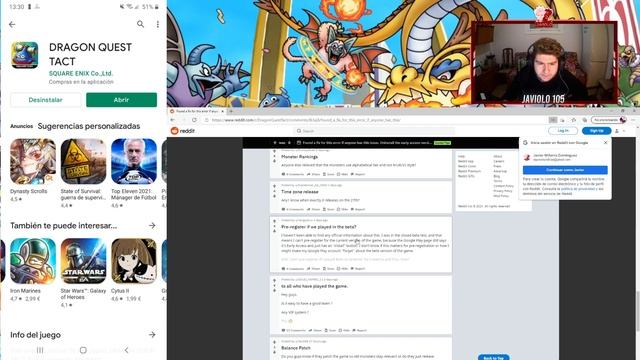Expand 'Info del juego' arrow
Viewport: 640px width, 360px height.
point(152,335)
